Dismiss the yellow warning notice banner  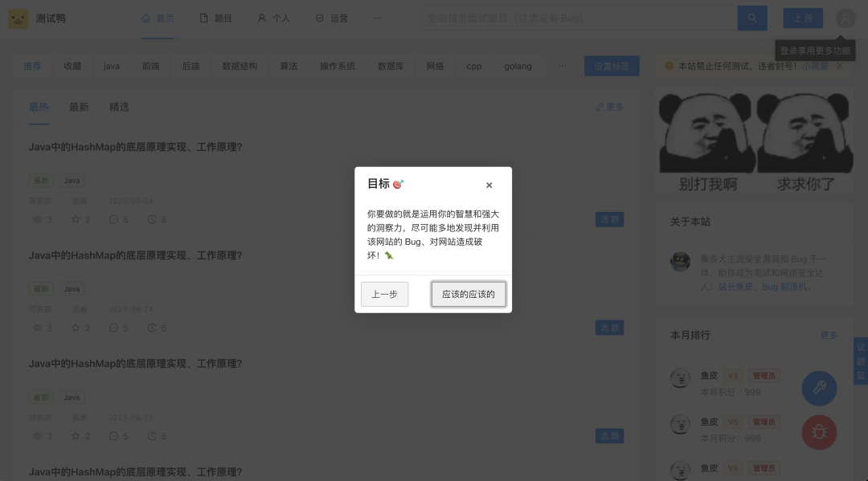(840, 66)
